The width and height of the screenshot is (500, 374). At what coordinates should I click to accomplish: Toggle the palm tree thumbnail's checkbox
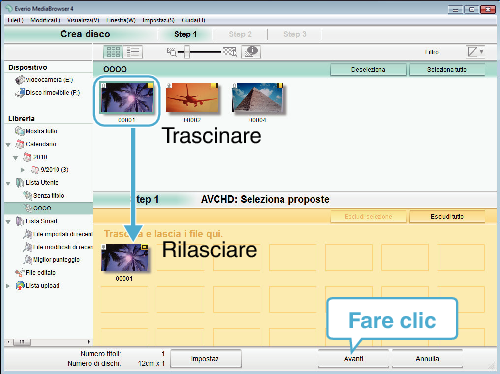104,86
